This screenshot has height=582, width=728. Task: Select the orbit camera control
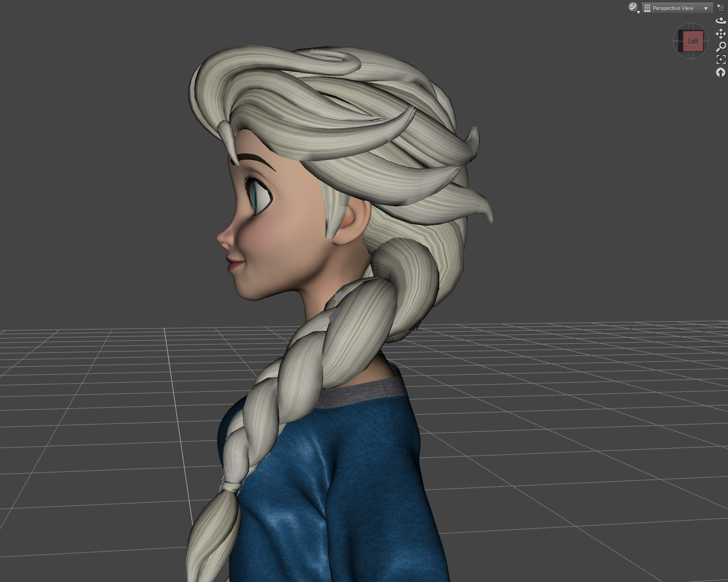pos(721,21)
